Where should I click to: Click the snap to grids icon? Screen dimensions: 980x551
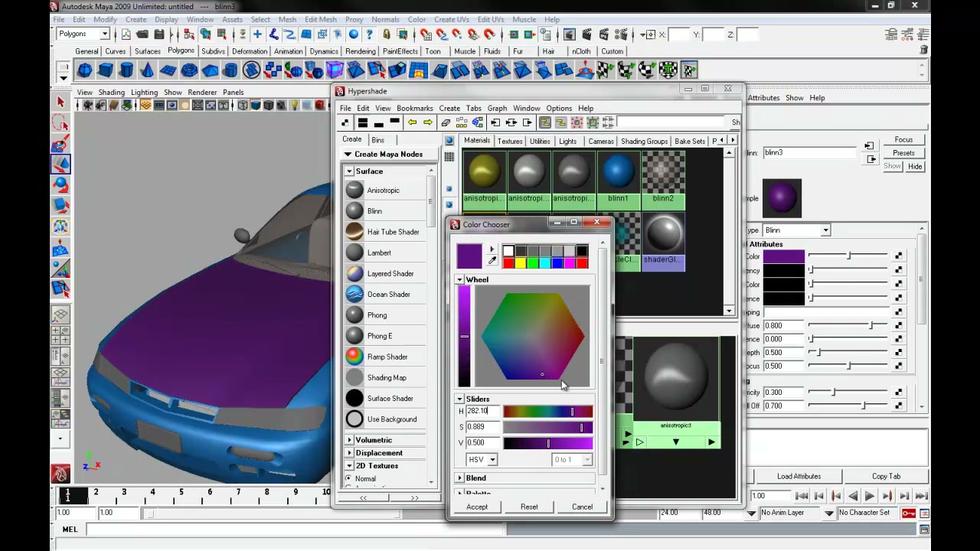click(x=425, y=34)
